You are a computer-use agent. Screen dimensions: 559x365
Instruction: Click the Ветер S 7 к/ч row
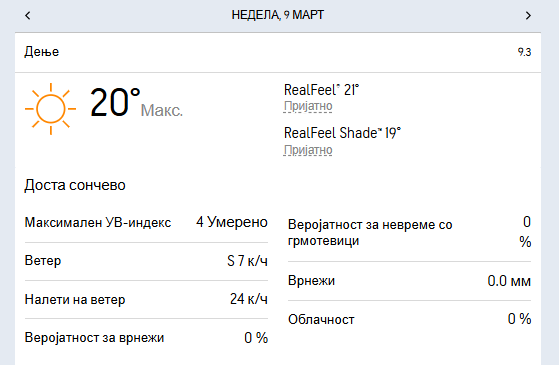(146, 261)
